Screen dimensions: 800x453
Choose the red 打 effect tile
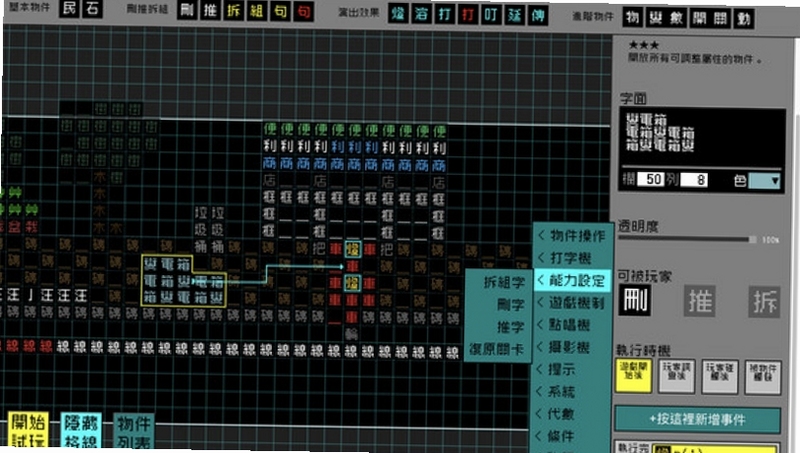tap(468, 15)
